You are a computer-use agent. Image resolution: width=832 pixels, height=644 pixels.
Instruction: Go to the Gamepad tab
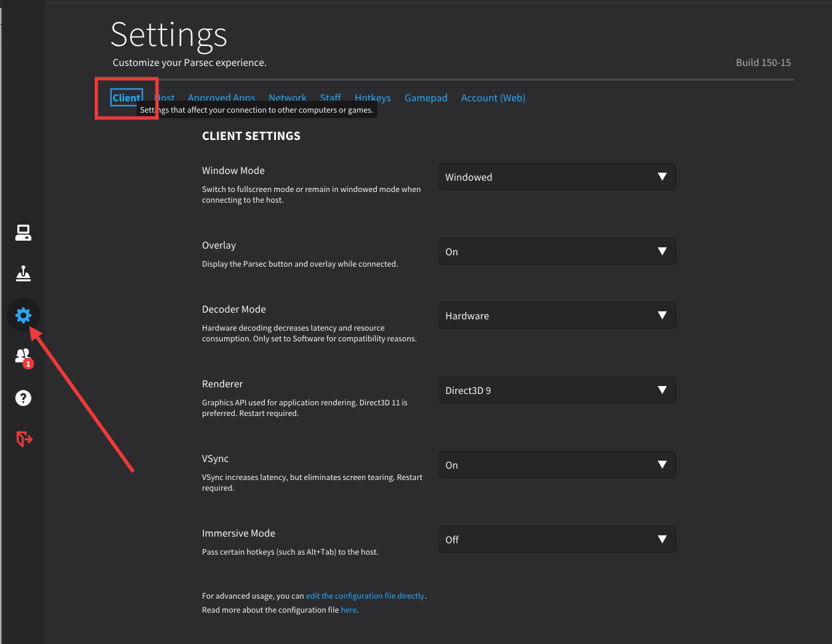click(x=425, y=98)
